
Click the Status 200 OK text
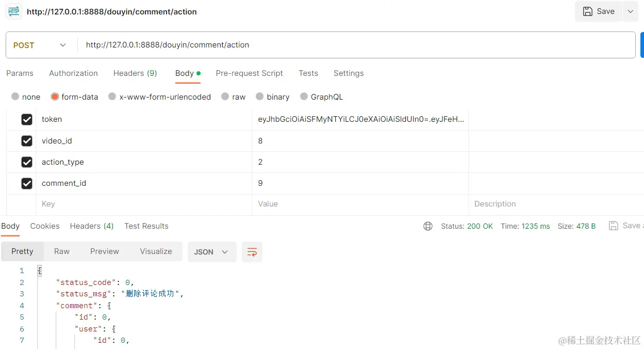point(467,226)
